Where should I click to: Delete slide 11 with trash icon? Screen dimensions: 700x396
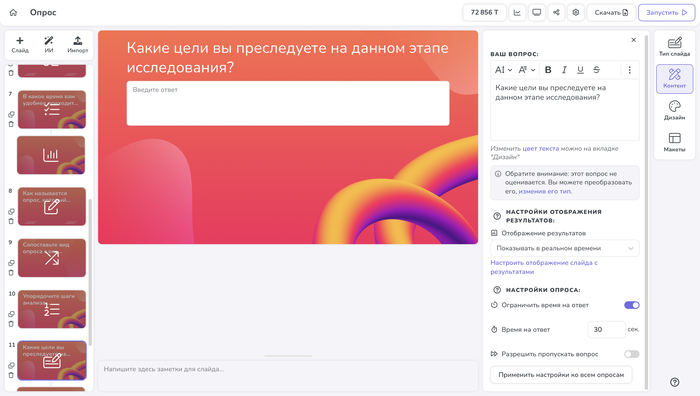point(11,375)
